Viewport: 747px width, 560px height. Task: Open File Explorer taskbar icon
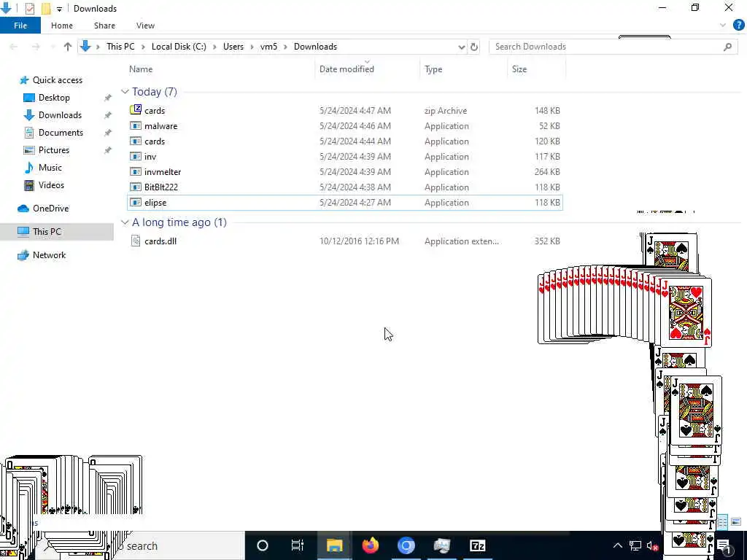click(x=334, y=545)
